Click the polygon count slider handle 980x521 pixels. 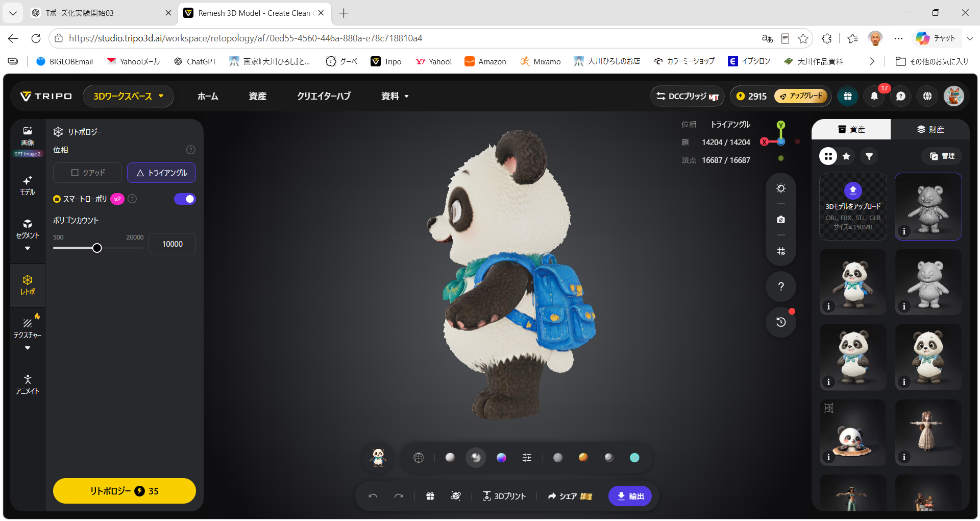pos(97,248)
